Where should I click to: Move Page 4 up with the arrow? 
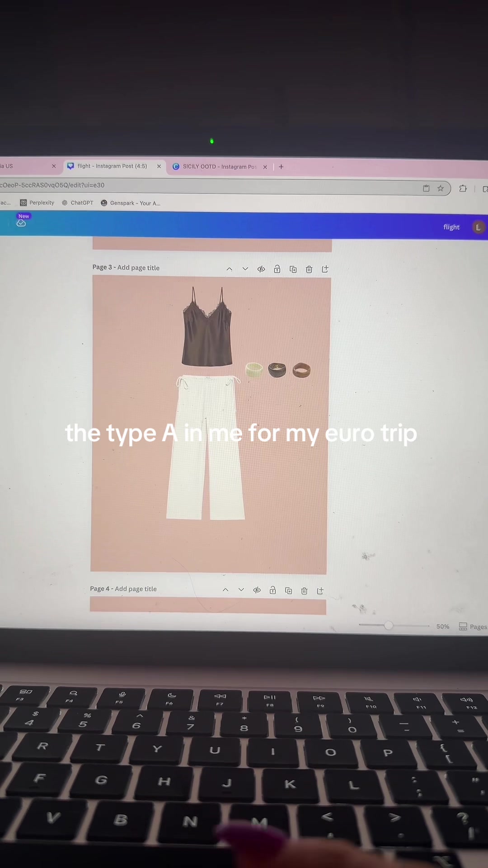225,590
